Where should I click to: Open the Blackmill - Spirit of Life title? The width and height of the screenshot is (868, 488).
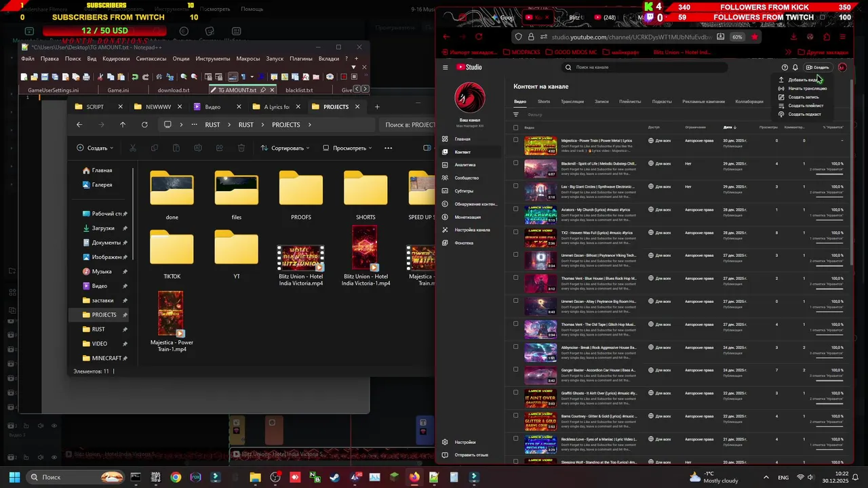coord(598,163)
